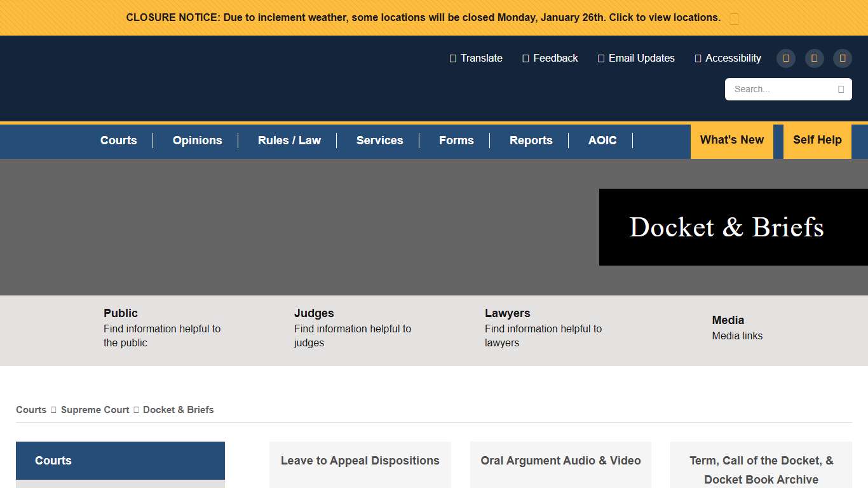Image resolution: width=868 pixels, height=488 pixels.
Task: Click the Accessibility icon in the header
Action: click(x=698, y=58)
